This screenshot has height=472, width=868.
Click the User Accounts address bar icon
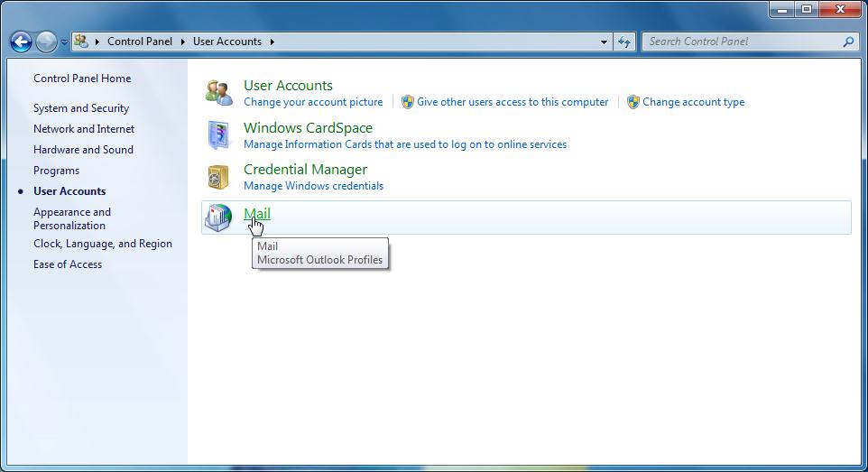coord(81,42)
